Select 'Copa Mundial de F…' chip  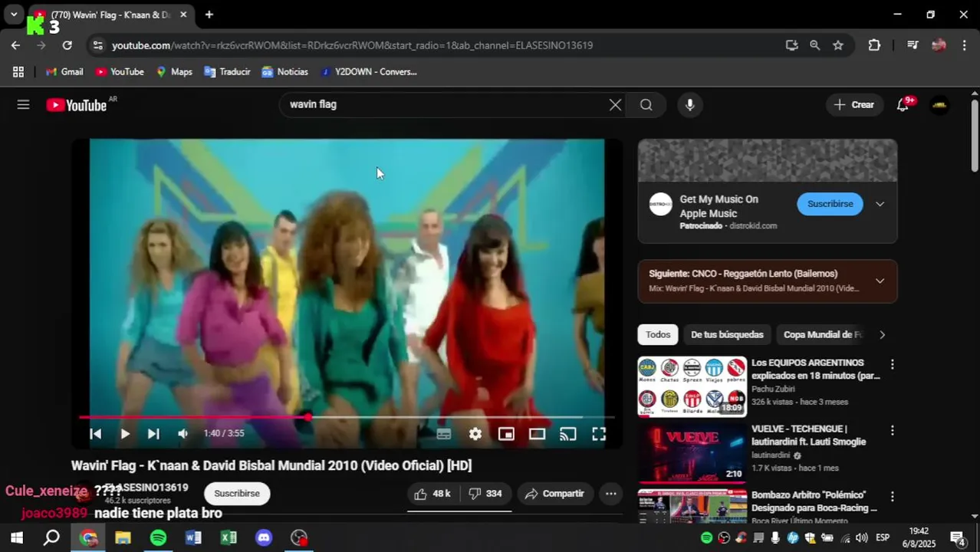[822, 334]
